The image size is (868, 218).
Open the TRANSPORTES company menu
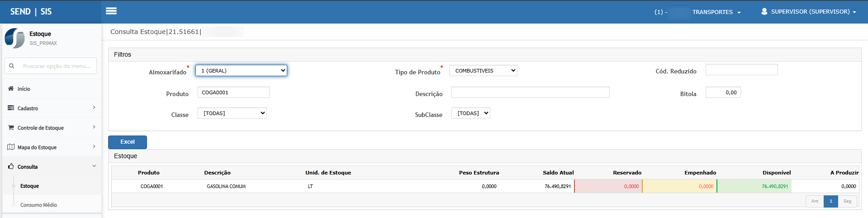(x=716, y=12)
